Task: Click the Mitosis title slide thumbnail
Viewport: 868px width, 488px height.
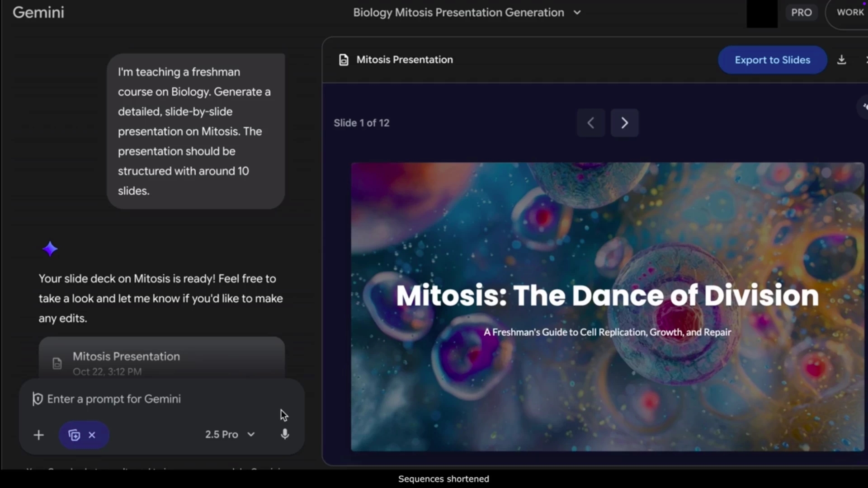Action: (x=607, y=306)
